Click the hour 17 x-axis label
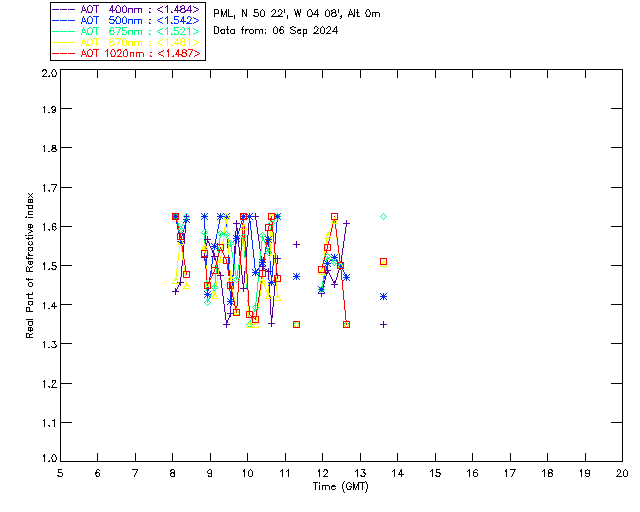This screenshot has width=640, height=512. pyautogui.click(x=510, y=473)
